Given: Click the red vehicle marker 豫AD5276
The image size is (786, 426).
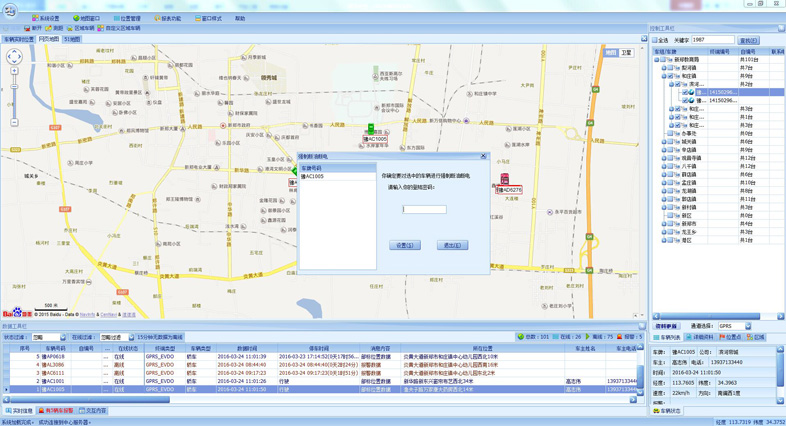Looking at the screenshot, I should click(504, 181).
